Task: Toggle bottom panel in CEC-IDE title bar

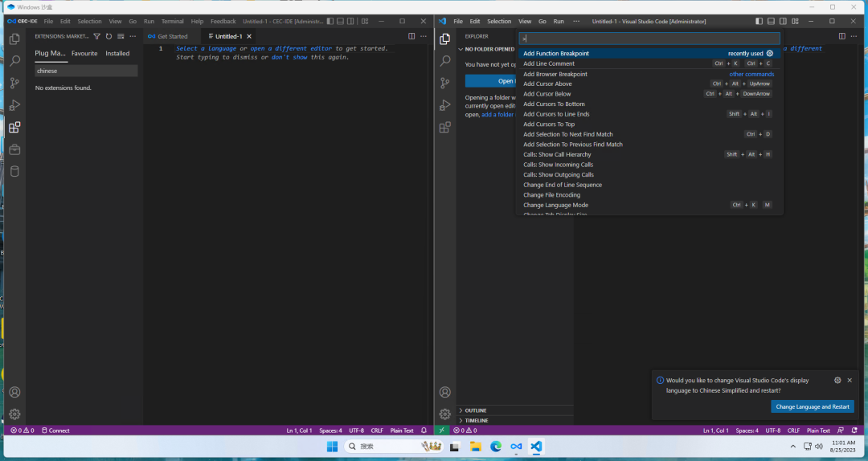Action: coord(341,21)
